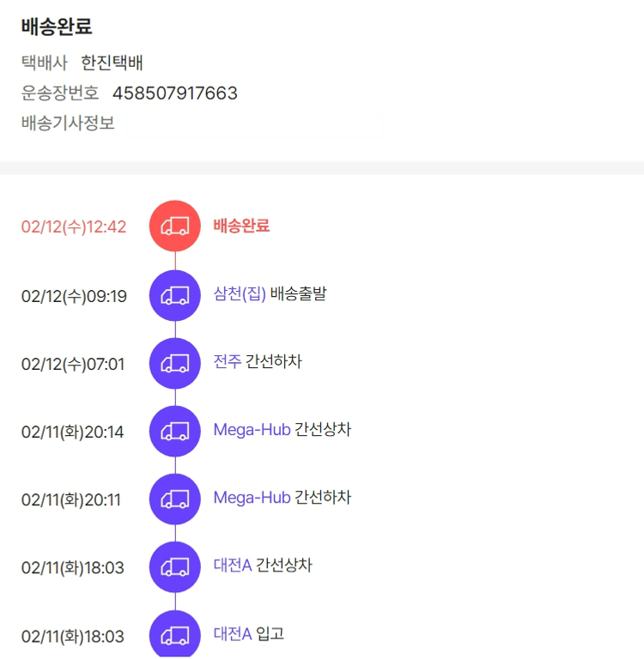Viewport: 644px width, 659px height.
Task: Click the 02/11(화)20:14 timestamp
Action: [x=72, y=432]
